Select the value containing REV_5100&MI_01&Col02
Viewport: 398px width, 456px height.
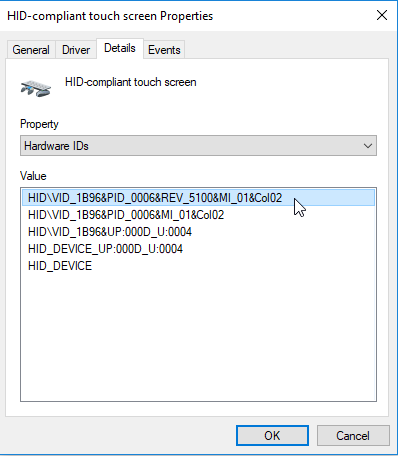198,198
